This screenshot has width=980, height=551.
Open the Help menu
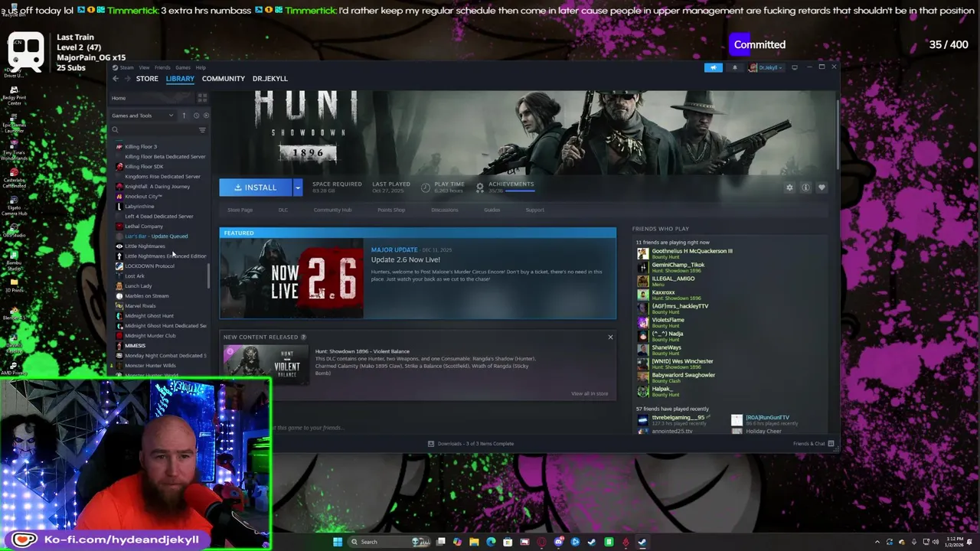pos(201,67)
